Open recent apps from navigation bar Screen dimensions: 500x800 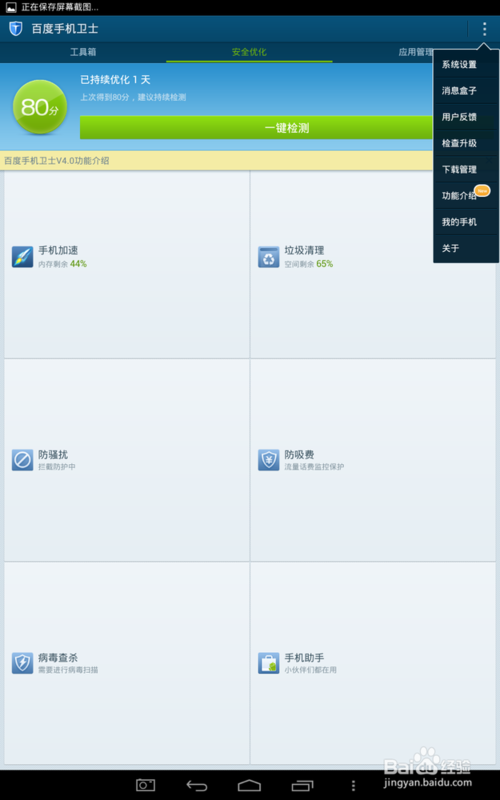click(x=303, y=786)
